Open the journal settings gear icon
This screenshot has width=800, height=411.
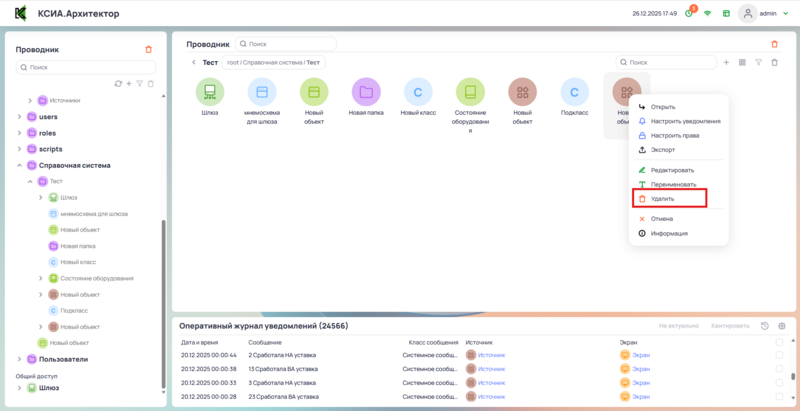pos(782,326)
